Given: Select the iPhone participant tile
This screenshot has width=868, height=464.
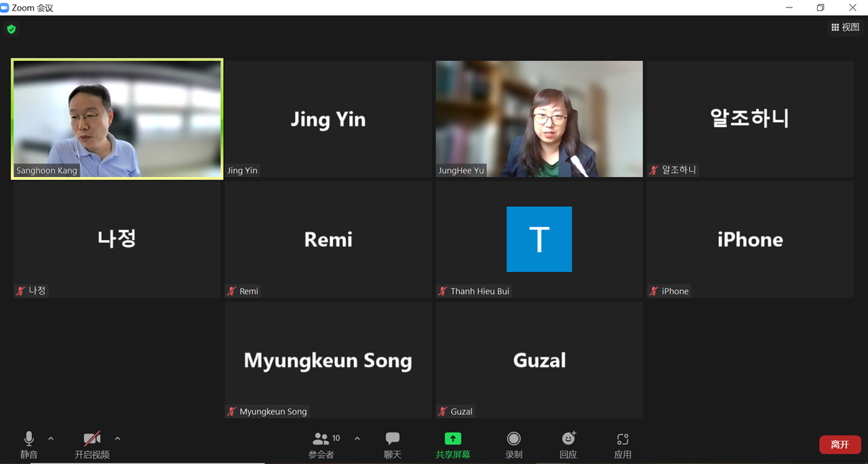Looking at the screenshot, I should [750, 239].
